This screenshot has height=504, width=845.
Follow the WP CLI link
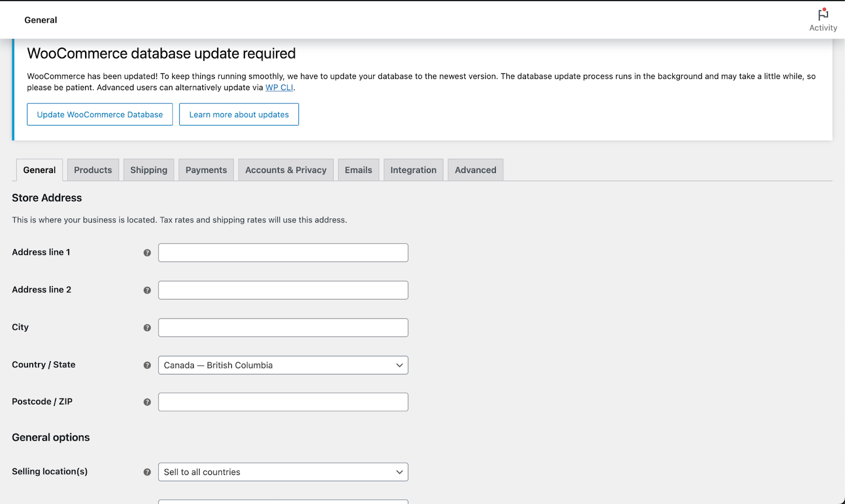tap(279, 88)
